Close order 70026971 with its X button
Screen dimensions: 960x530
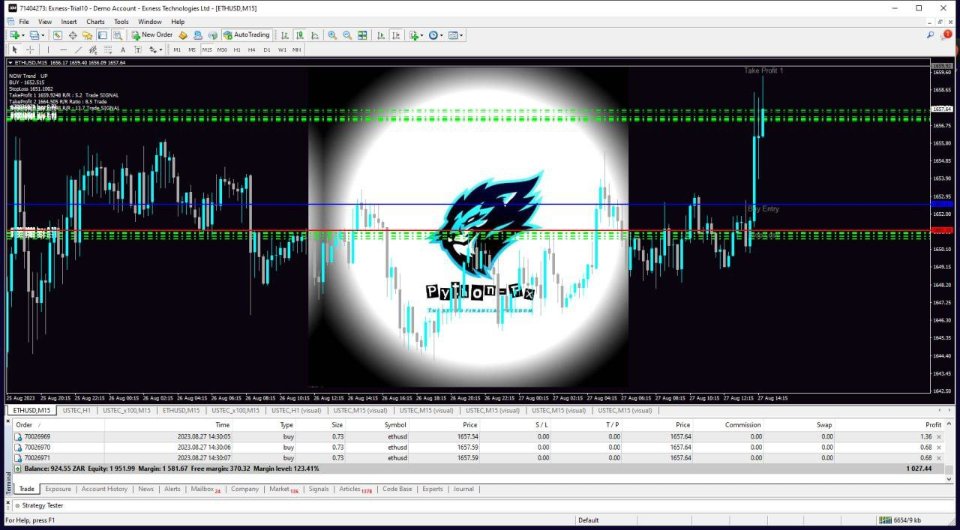(939, 458)
